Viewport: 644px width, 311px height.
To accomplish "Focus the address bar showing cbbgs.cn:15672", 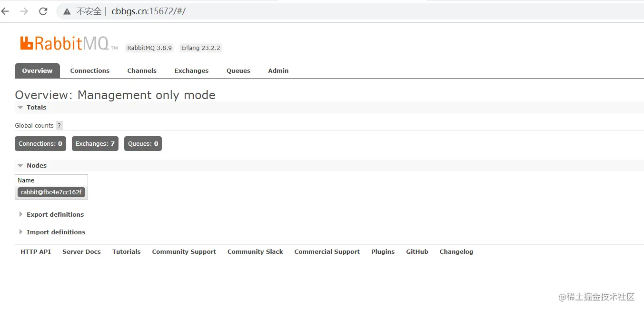I will coord(350,11).
